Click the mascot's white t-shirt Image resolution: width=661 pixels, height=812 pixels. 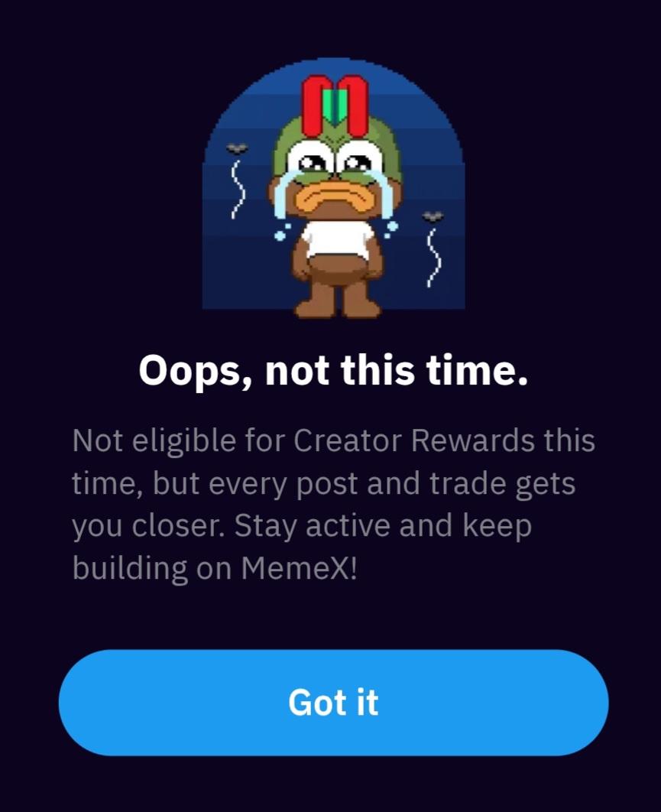click(x=338, y=240)
